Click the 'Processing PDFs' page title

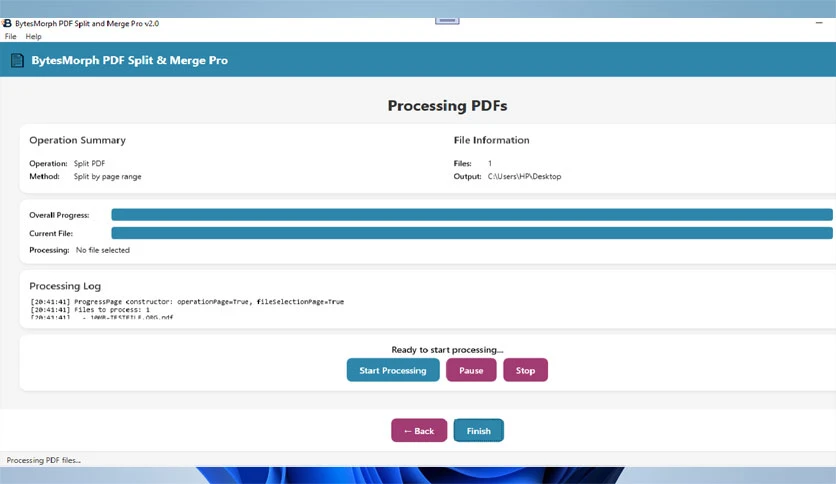click(447, 106)
